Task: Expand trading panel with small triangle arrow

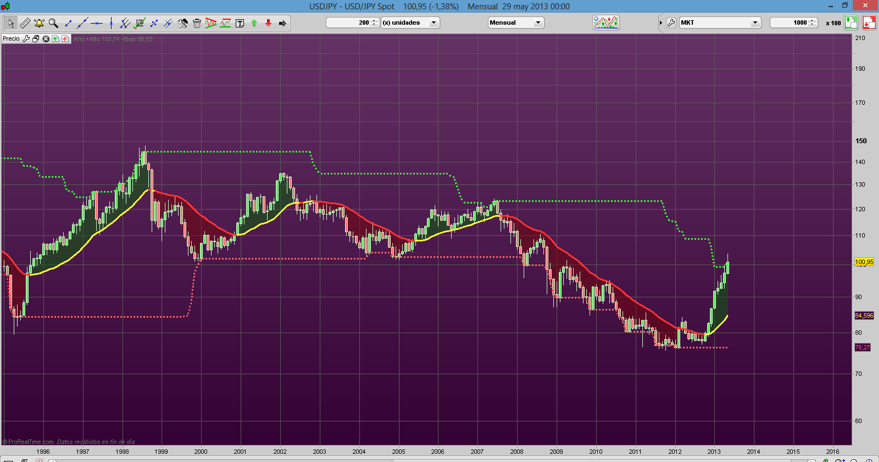Action: tap(660, 22)
